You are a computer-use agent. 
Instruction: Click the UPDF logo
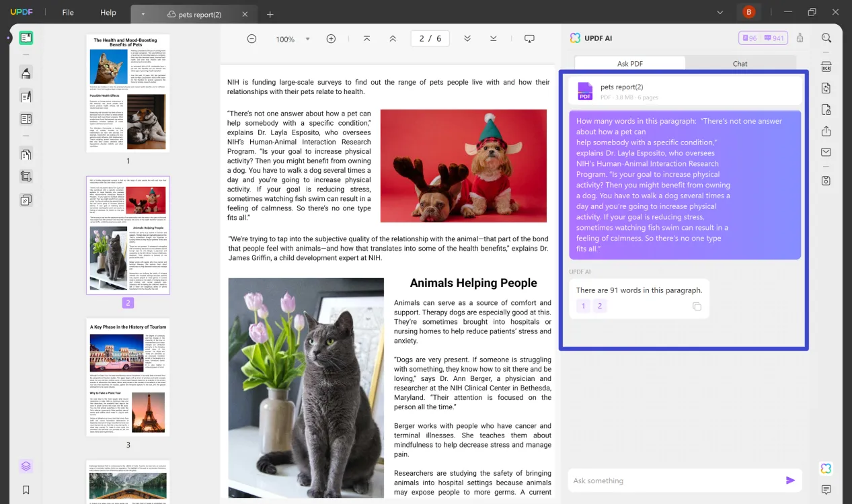[x=22, y=13]
